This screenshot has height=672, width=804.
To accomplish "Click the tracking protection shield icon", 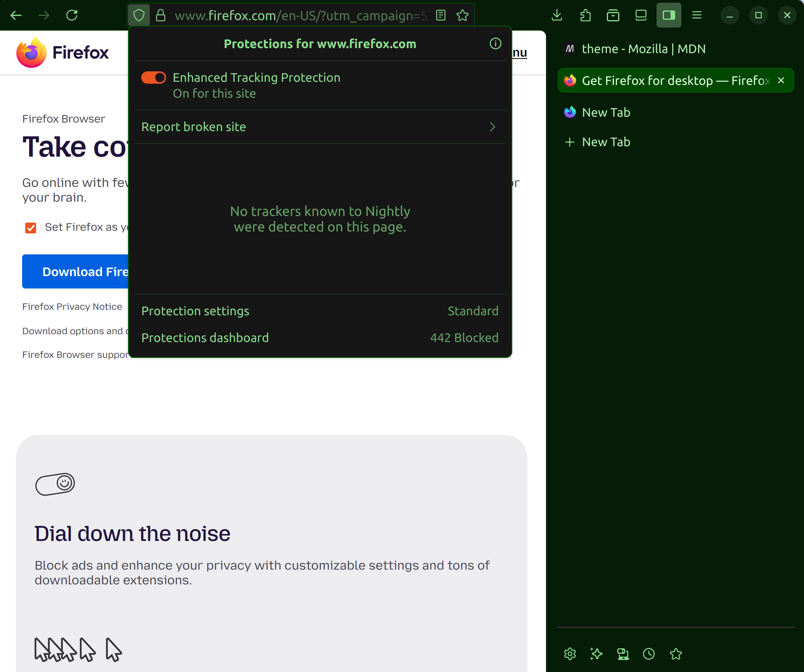I will 139,16.
